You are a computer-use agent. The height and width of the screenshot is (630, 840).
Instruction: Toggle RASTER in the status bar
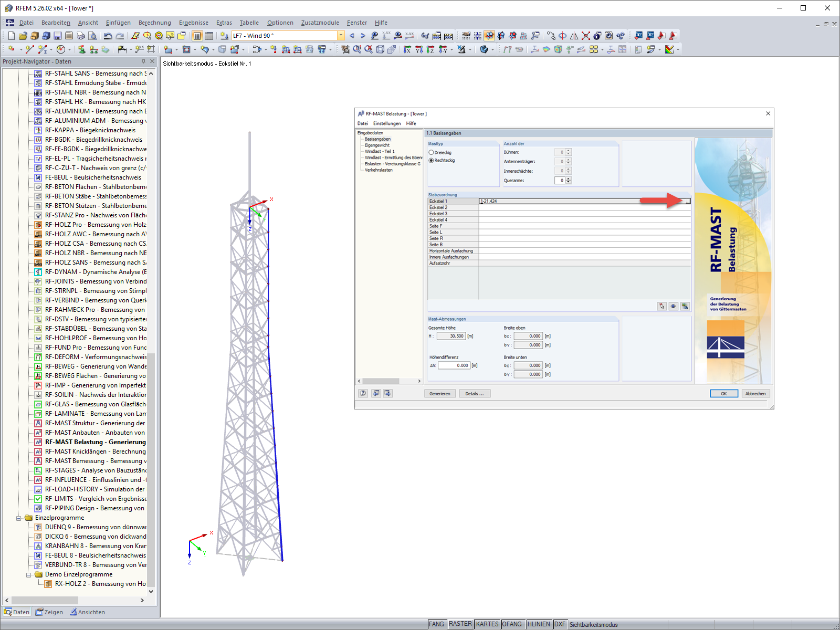pos(460,624)
